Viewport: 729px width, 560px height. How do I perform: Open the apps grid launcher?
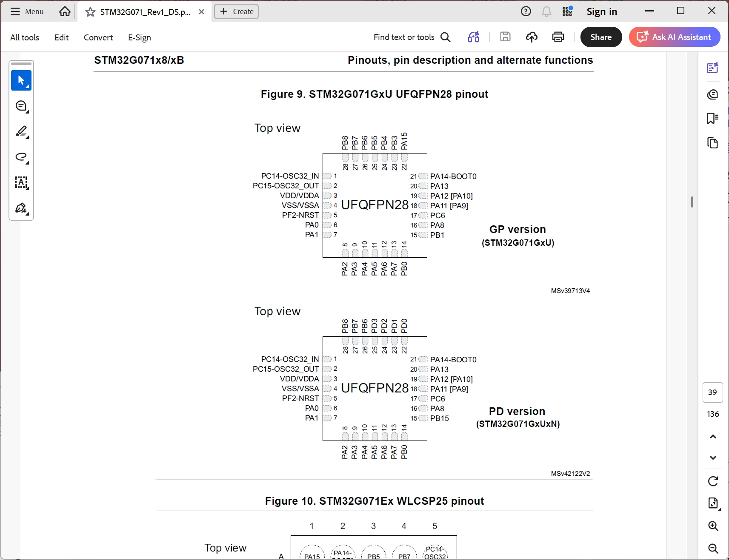click(567, 11)
